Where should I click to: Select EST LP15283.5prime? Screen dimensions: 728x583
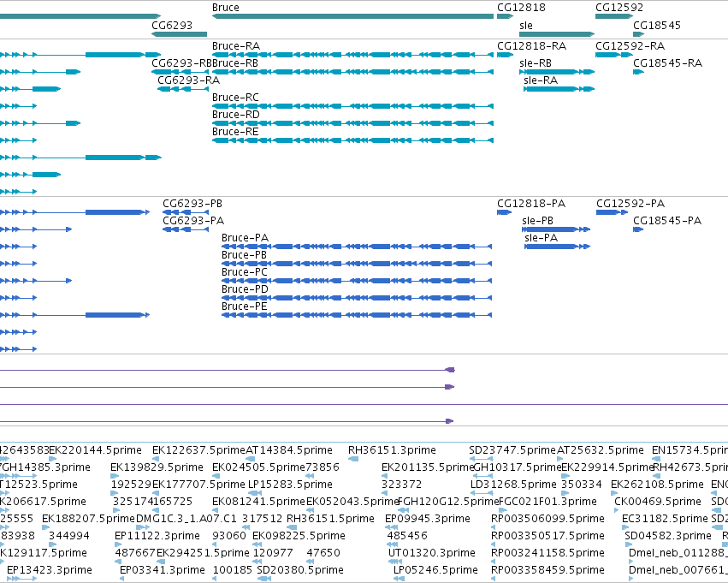coord(290,485)
